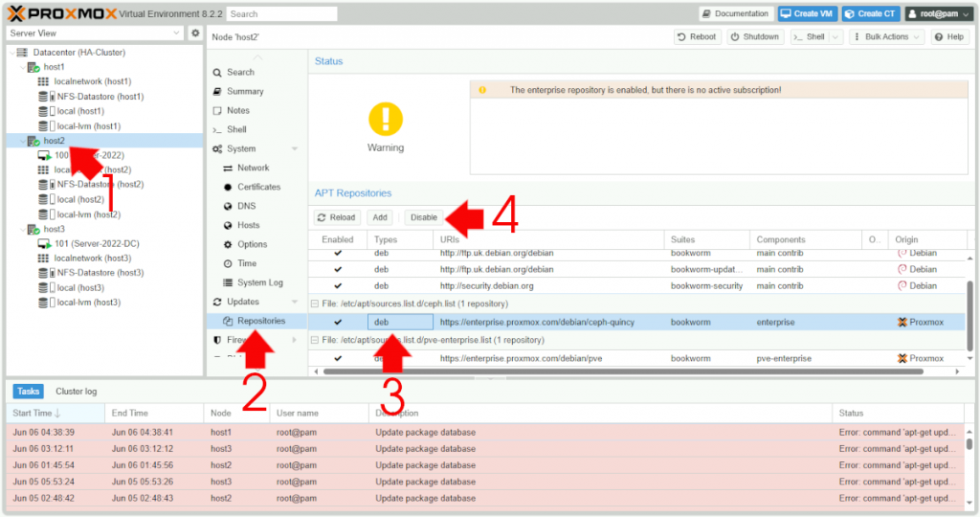Screen dimensions: 980x517
Task: Collapse the System menu section
Action: 295,148
